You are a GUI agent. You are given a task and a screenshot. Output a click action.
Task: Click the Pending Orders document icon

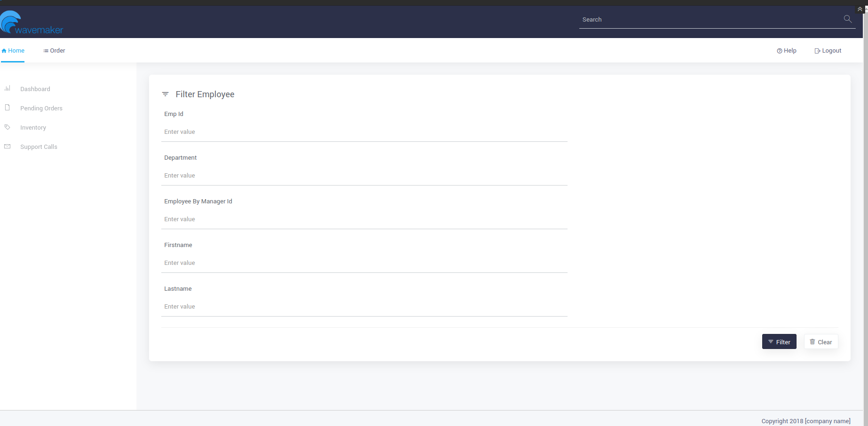tap(8, 108)
